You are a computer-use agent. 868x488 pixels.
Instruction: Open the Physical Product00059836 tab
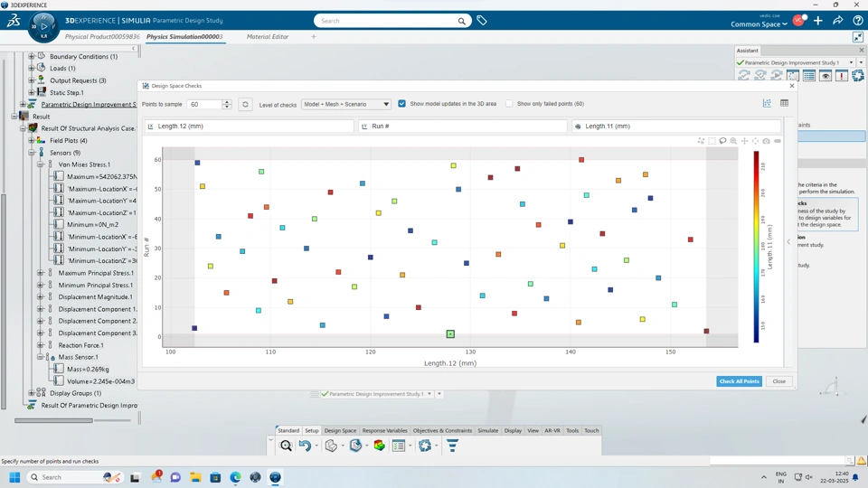[x=102, y=36]
